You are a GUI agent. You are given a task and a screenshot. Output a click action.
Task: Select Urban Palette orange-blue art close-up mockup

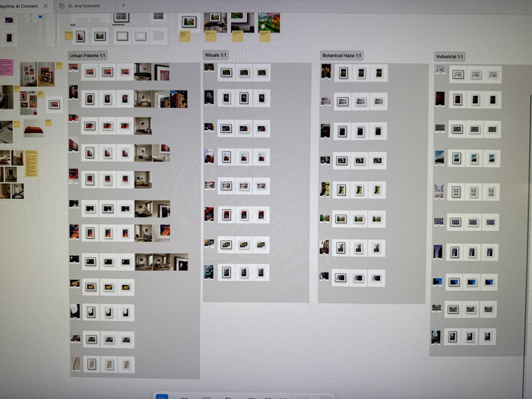[x=163, y=233]
